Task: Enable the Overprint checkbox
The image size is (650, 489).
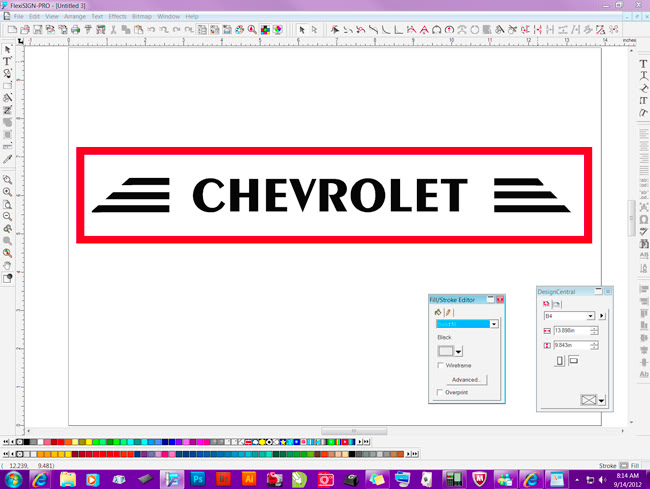Action: tap(441, 393)
